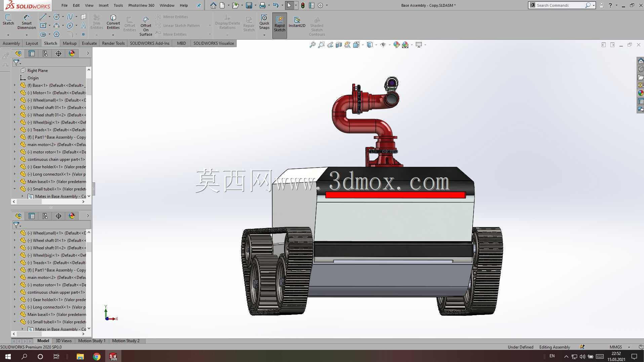
Task: Toggle the Select cursor tool
Action: tap(289, 5)
